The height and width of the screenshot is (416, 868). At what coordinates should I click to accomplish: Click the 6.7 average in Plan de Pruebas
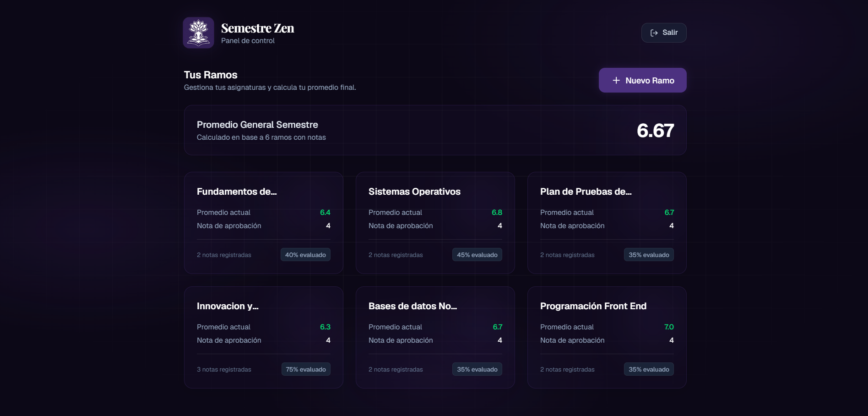click(x=669, y=213)
